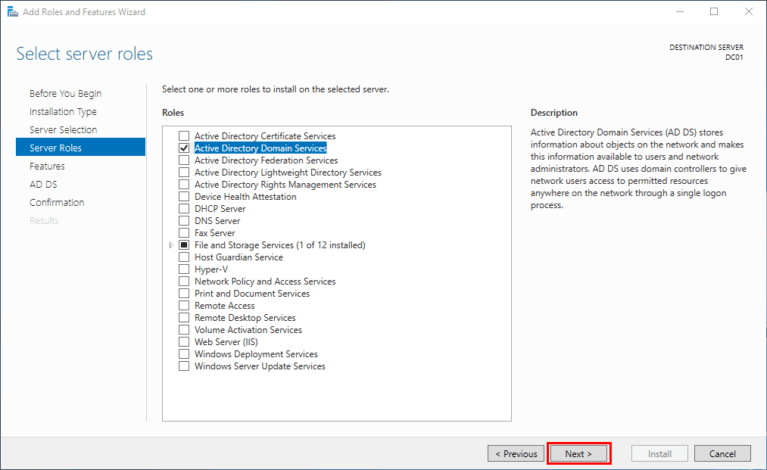Select the Active Directory Domain Services label

(260, 148)
